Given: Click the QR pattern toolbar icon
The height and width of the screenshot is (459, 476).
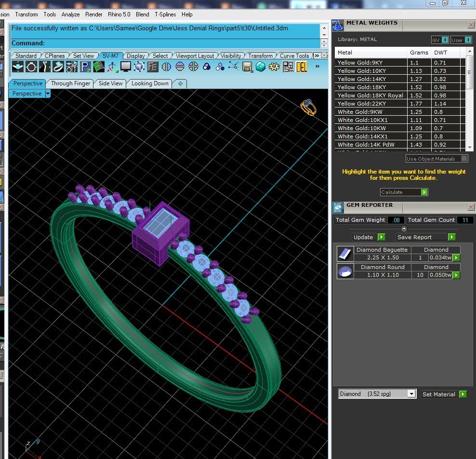Looking at the screenshot, I should coord(288,67).
